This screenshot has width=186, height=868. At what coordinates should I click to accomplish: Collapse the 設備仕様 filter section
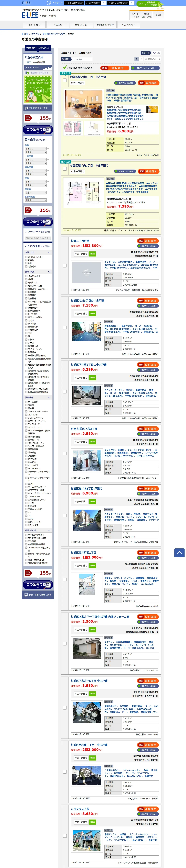pos(38,398)
